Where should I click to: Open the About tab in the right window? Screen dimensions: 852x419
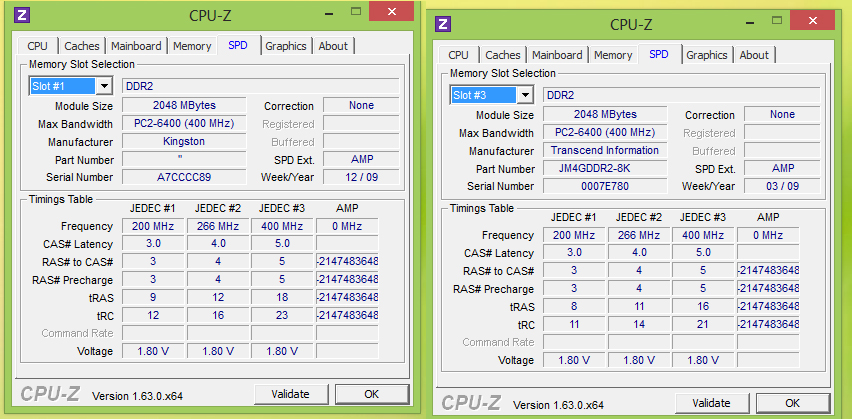[x=754, y=55]
